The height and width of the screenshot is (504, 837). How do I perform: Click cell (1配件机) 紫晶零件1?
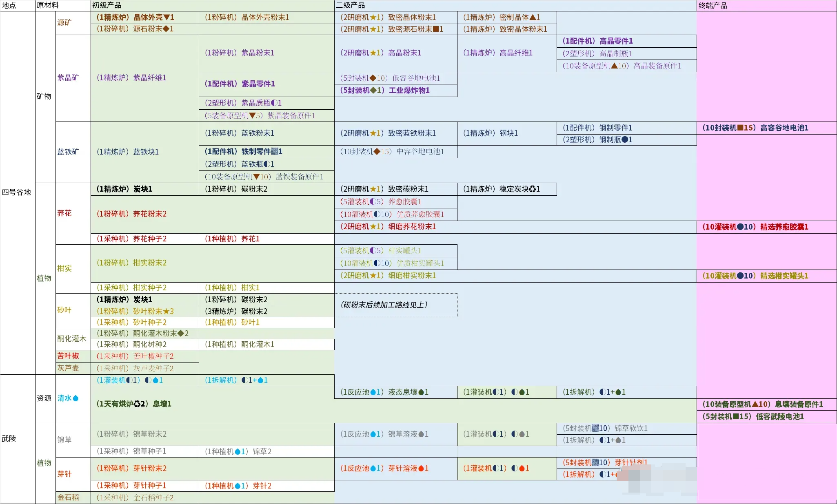tap(266, 84)
